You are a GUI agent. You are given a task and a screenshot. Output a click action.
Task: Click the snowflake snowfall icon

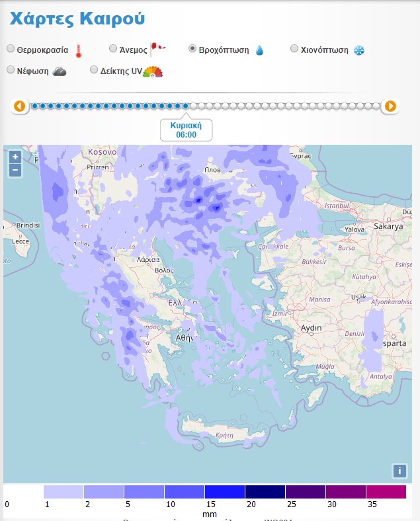[x=359, y=50]
